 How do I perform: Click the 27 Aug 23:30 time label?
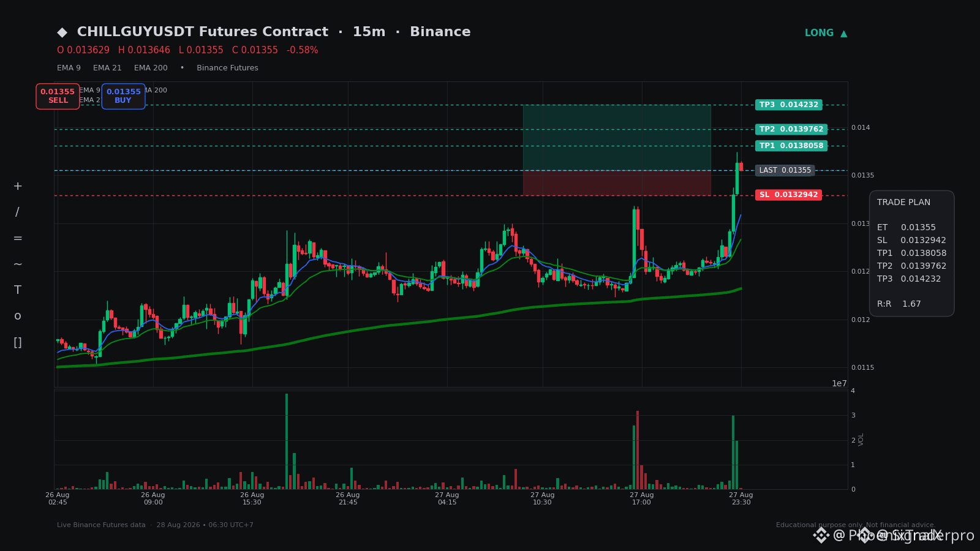[741, 498]
